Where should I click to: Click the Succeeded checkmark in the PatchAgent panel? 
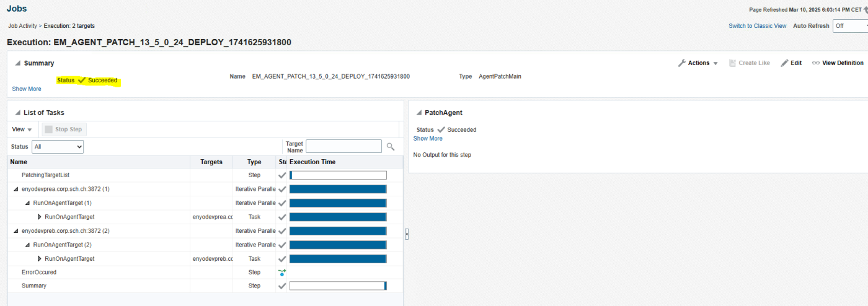point(441,130)
